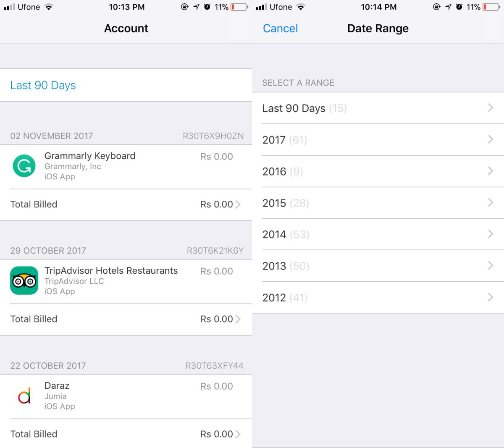Tap the 02 NOVEMBER 2017 date header
504x448 pixels.
52,136
